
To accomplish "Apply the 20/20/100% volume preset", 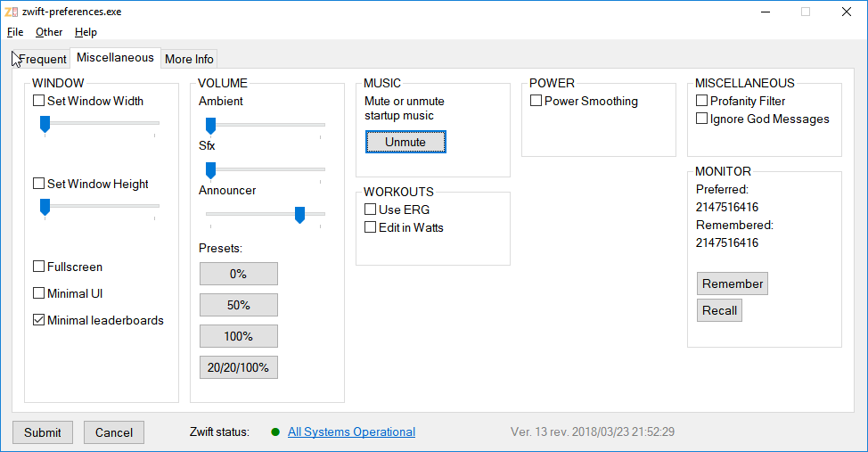I will tap(239, 367).
